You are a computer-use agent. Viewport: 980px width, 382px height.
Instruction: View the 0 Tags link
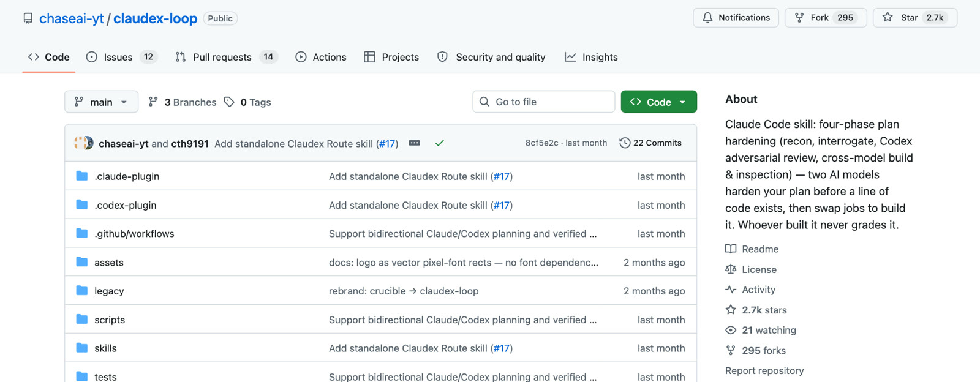[x=247, y=102]
